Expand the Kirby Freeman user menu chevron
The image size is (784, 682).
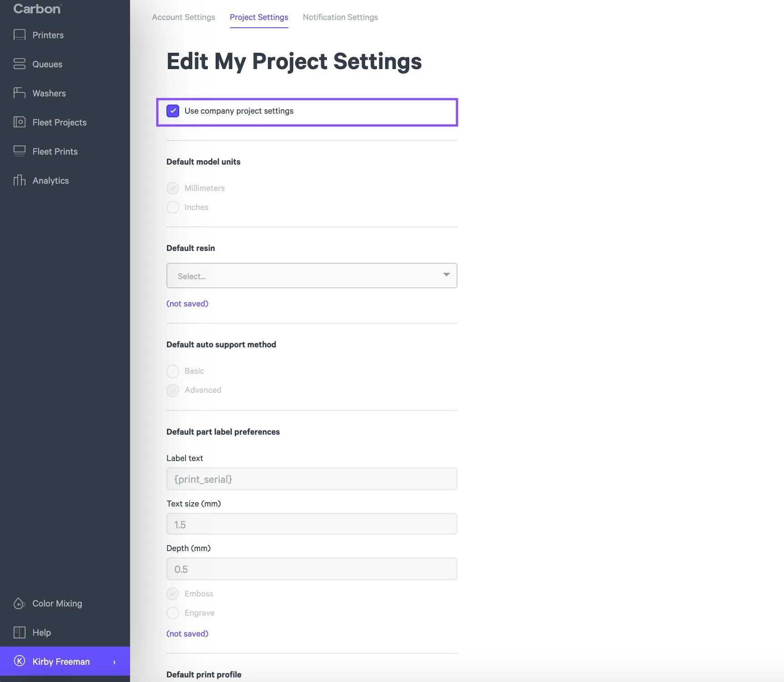(x=115, y=662)
